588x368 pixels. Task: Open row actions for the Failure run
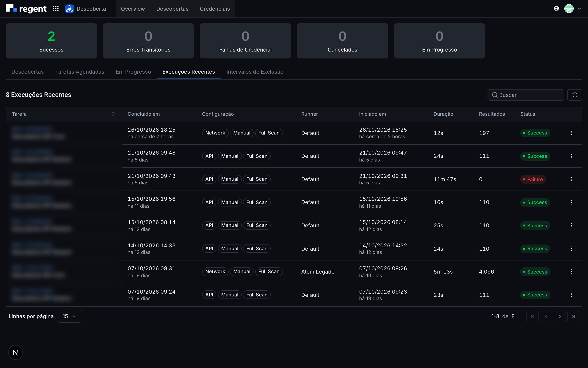(x=571, y=179)
